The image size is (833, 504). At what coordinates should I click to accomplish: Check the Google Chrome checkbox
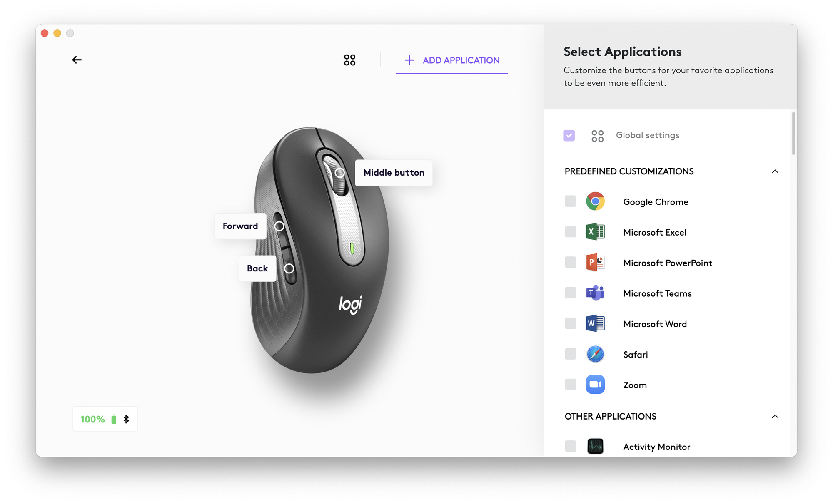pos(570,201)
